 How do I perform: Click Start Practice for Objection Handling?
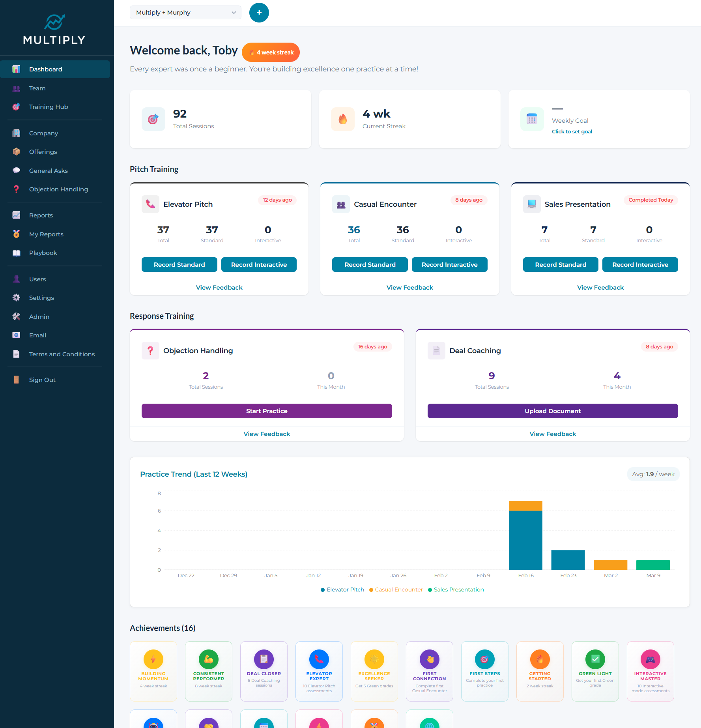(x=267, y=411)
